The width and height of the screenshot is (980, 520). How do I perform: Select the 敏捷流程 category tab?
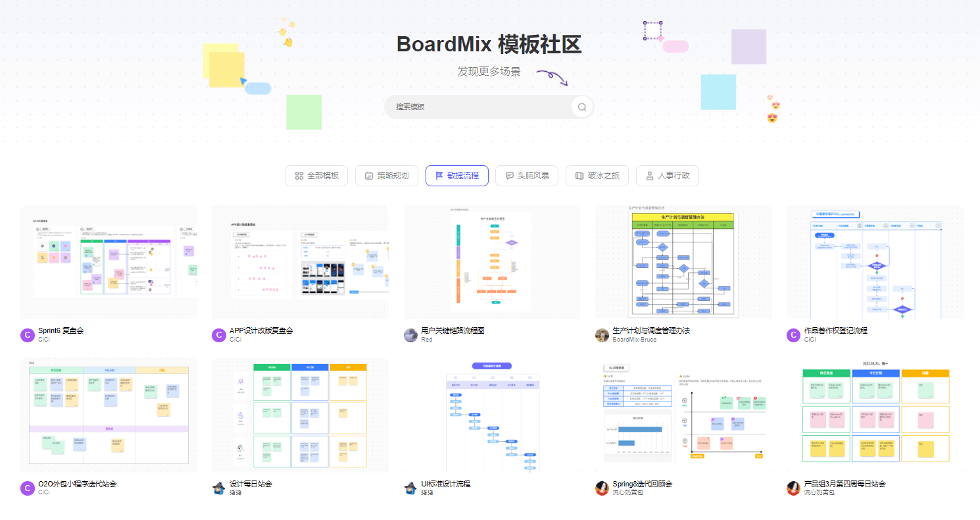(457, 176)
